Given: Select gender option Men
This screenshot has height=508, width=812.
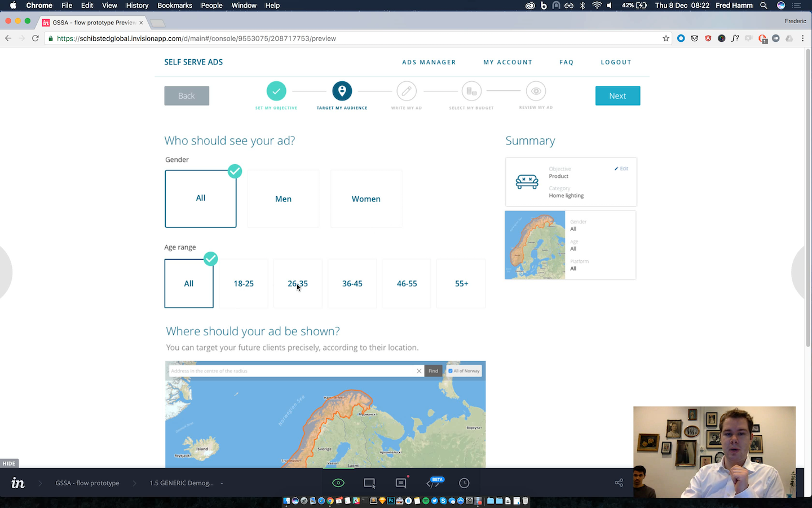Looking at the screenshot, I should [283, 199].
